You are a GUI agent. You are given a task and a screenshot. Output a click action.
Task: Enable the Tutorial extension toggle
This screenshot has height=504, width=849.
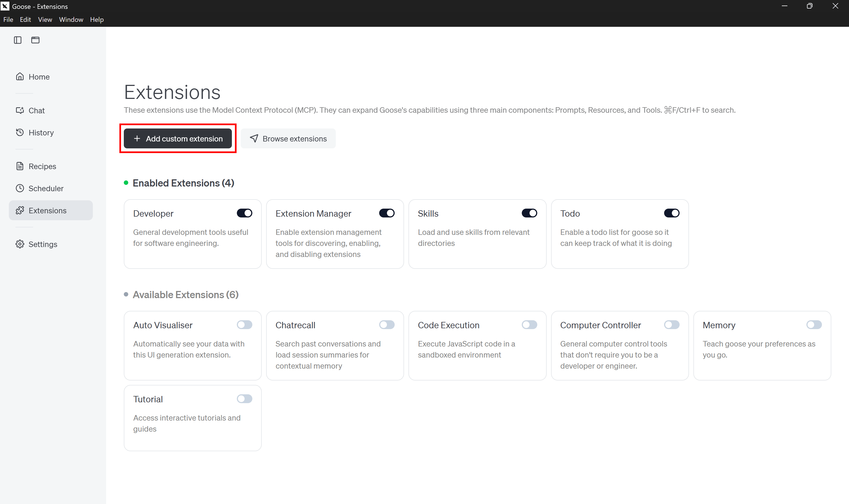[244, 399]
